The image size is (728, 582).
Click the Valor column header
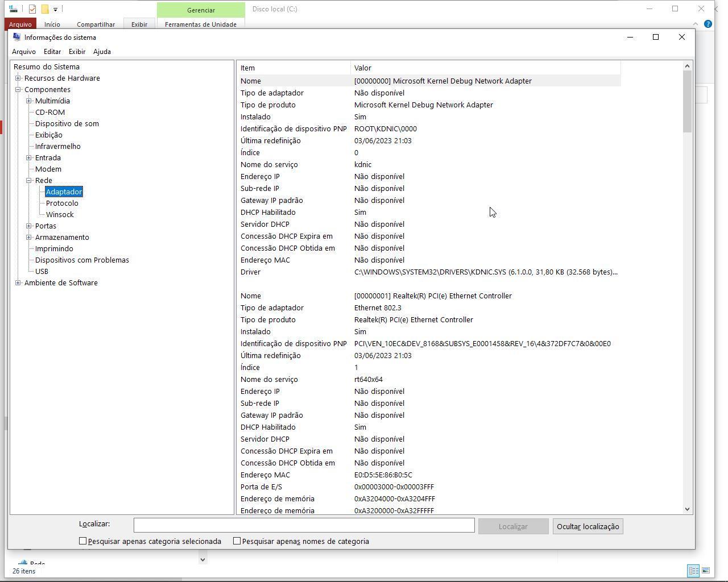(x=485, y=68)
